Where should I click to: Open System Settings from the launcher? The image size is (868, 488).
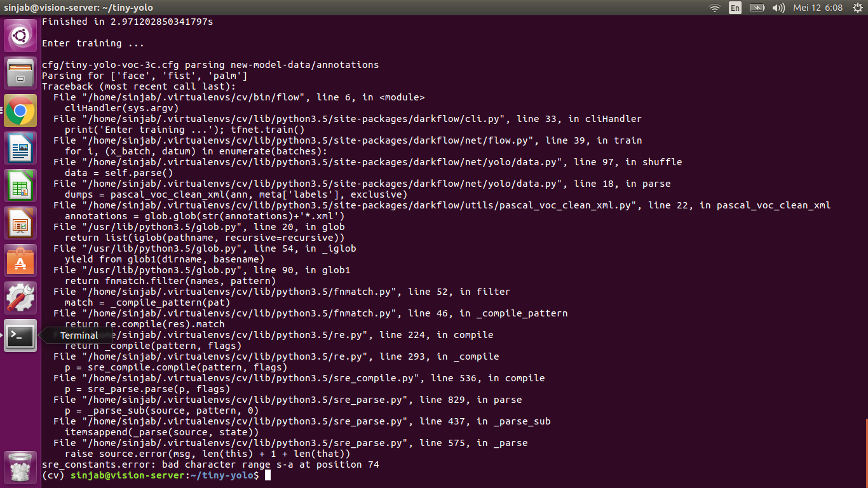tap(20, 297)
